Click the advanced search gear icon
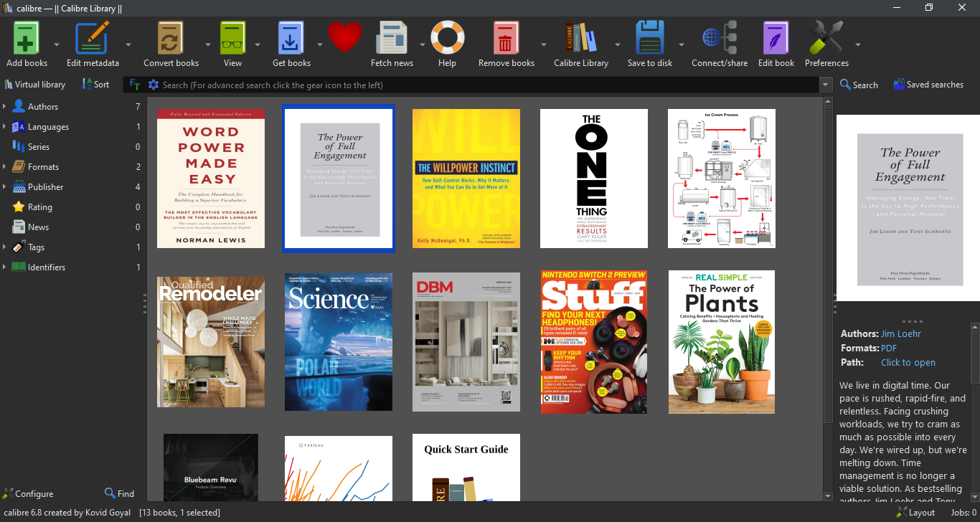The width and height of the screenshot is (980, 522). tap(153, 85)
